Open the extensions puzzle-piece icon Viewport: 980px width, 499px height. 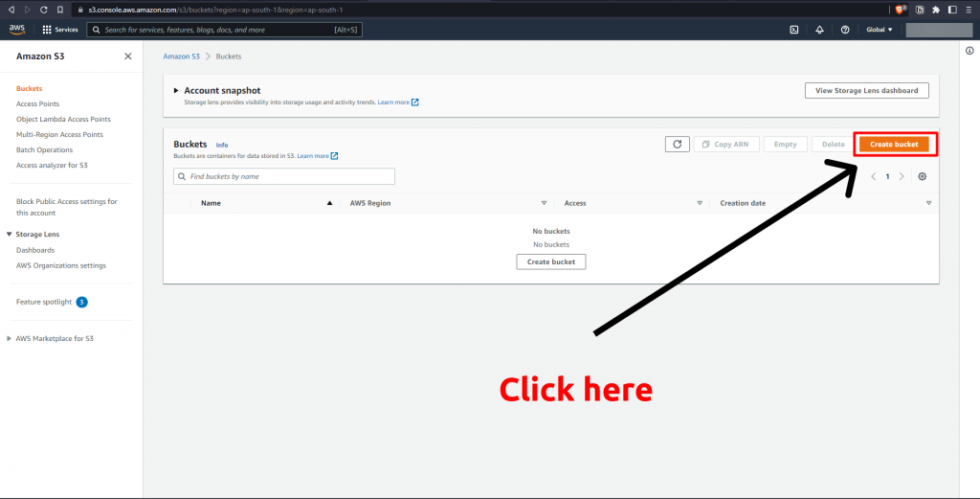tap(936, 10)
